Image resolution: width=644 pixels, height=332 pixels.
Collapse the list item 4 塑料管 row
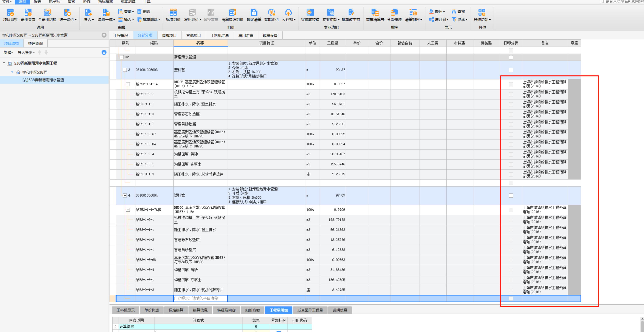125,196
